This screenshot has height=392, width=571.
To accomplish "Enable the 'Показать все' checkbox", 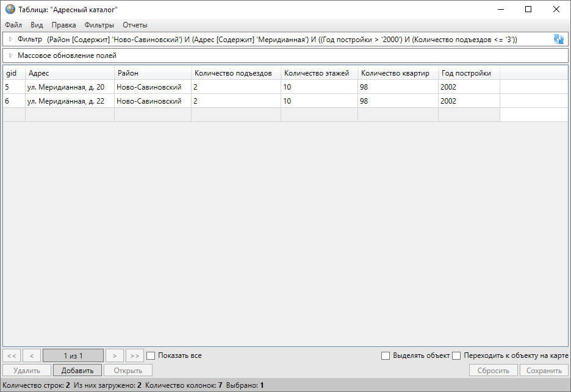I will pos(151,355).
